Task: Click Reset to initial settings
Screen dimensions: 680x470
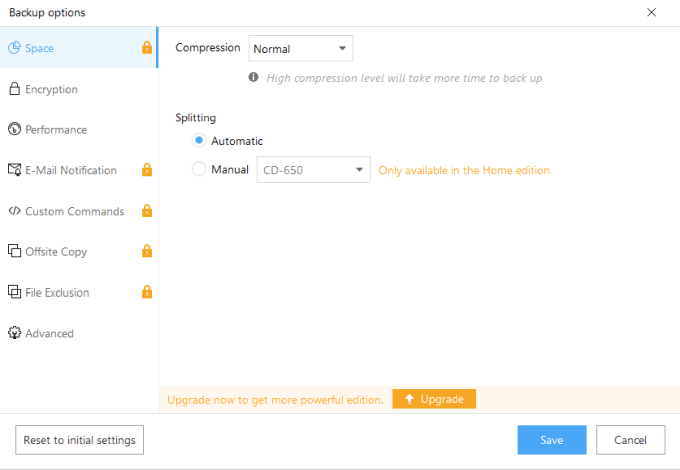Action: click(80, 440)
